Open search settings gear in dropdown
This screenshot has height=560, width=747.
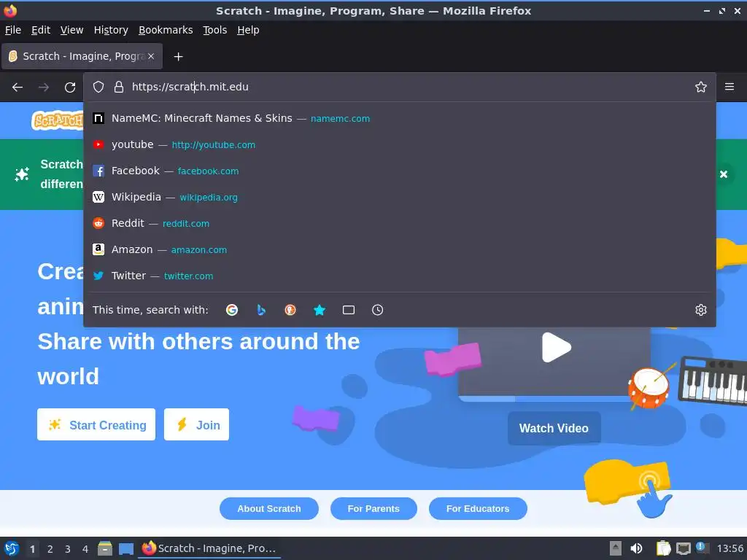(x=700, y=310)
